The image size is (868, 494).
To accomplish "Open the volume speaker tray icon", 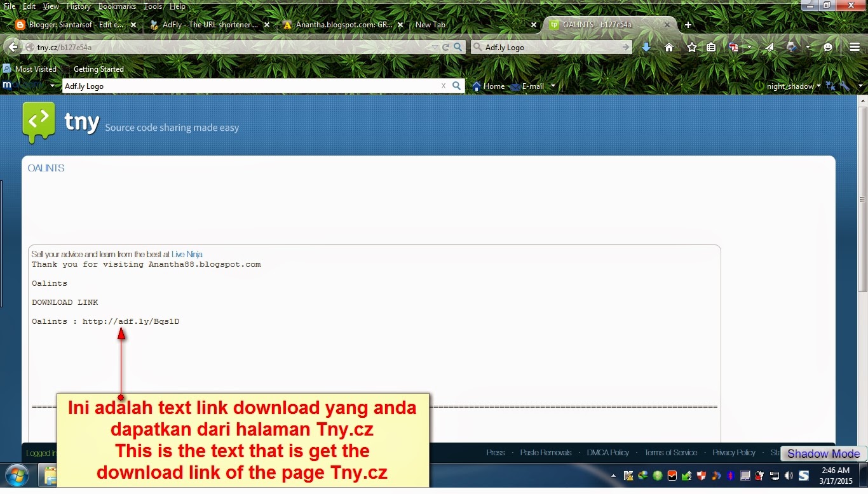I will [x=789, y=475].
